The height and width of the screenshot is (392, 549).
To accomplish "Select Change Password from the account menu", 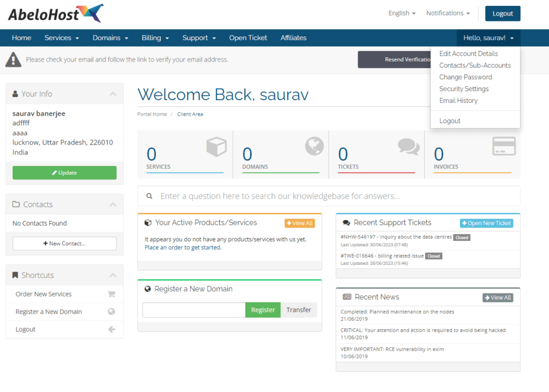I will coord(465,77).
